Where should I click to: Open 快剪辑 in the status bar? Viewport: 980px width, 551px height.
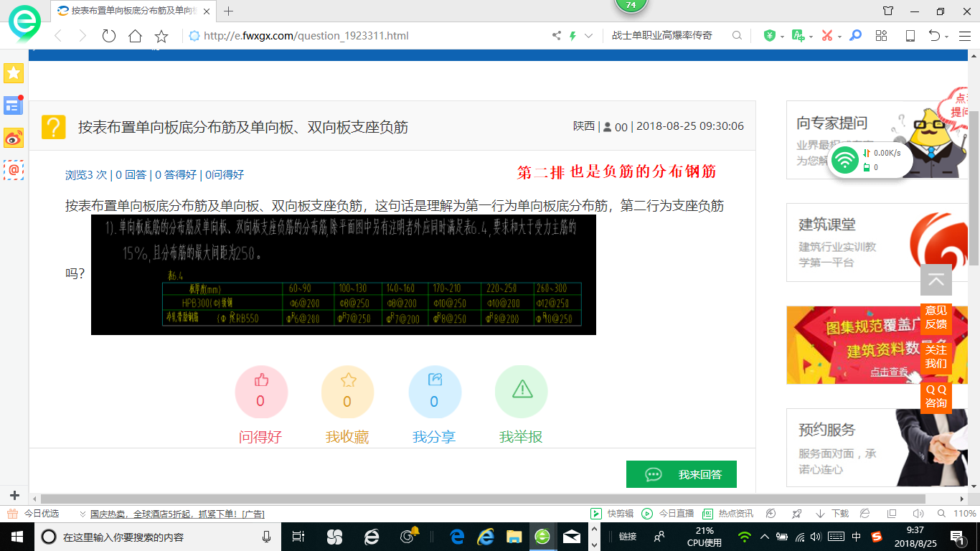coord(613,514)
